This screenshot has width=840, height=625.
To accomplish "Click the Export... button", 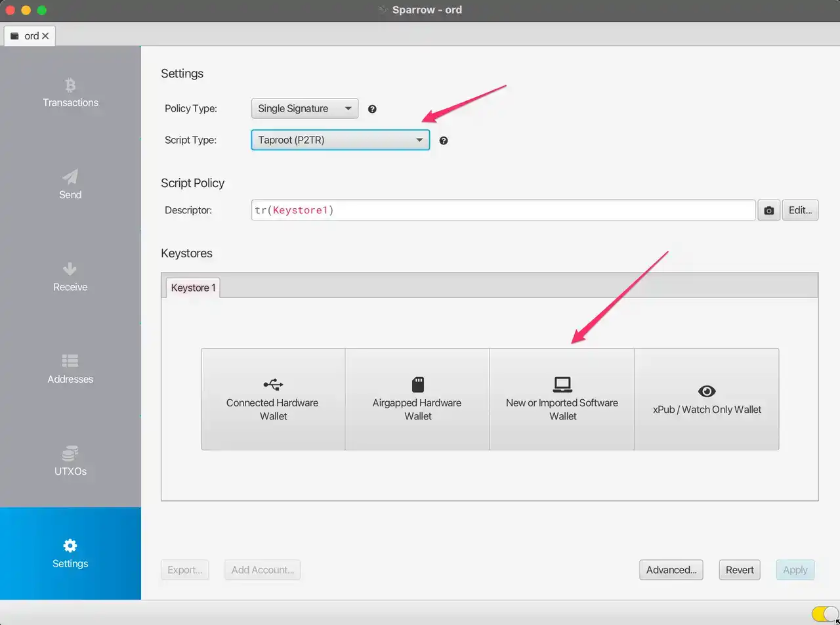I will click(x=184, y=570).
